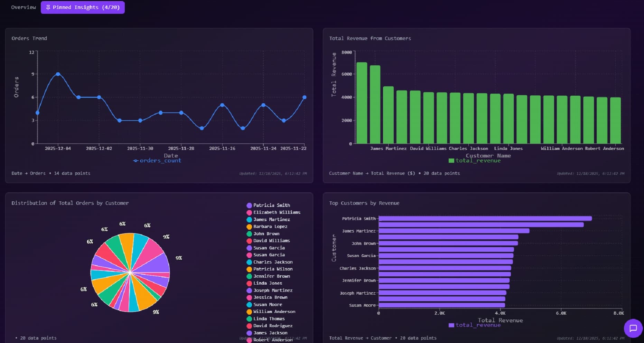Click the Barbara Lopez legend dot
Screen dimensions: 644x343
point(249,227)
